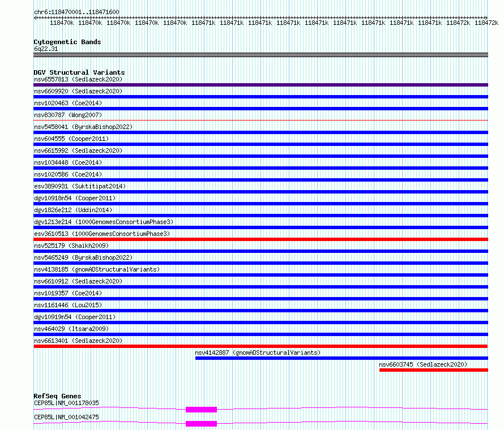Screen dimensions: 504x430
Task: Click the thin red line of nsv830787
Action: [260, 121]
